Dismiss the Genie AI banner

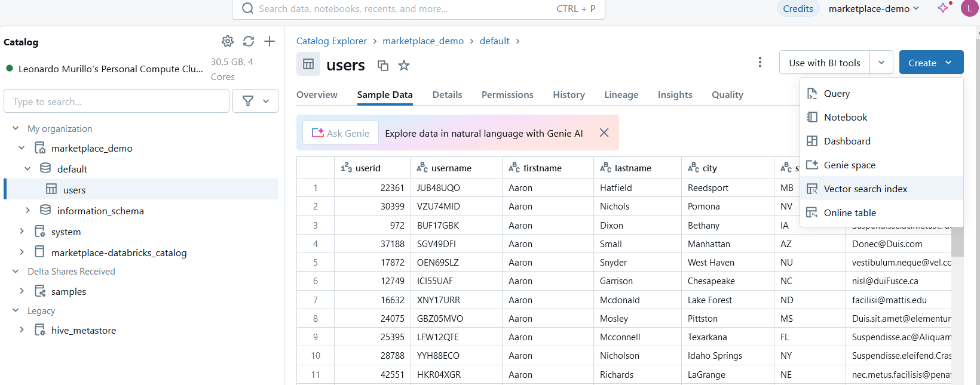coord(604,133)
